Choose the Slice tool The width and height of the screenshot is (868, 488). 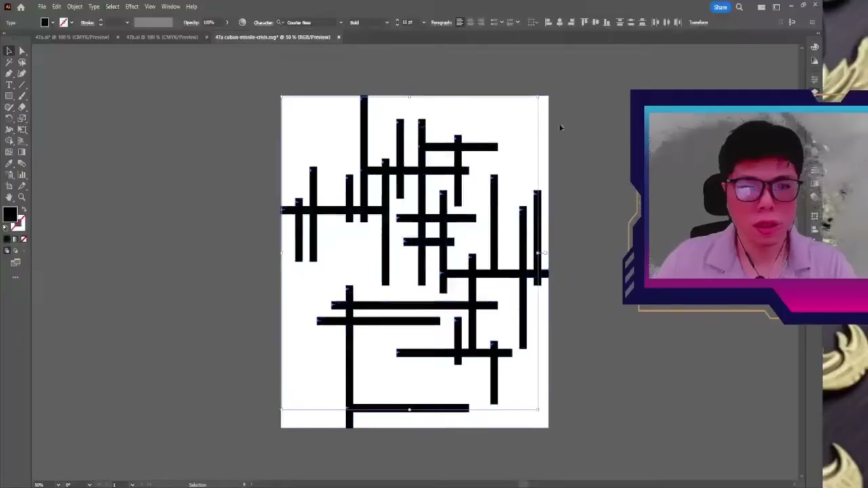22,186
